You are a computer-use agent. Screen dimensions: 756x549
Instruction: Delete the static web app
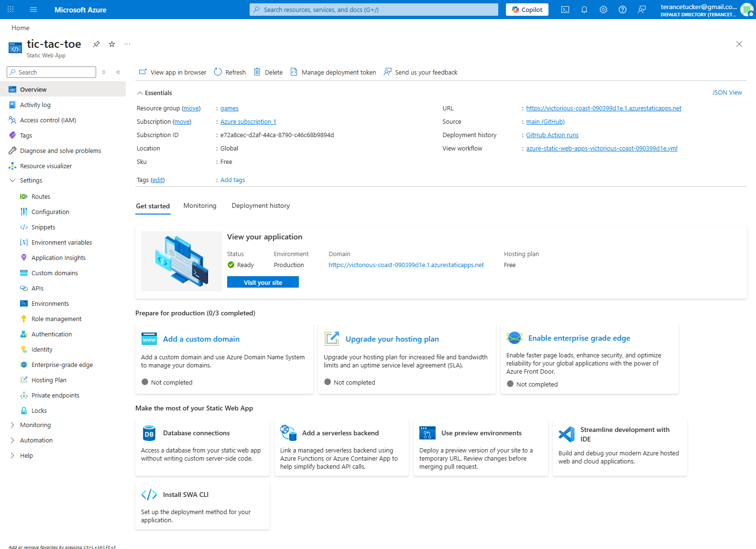tap(268, 72)
